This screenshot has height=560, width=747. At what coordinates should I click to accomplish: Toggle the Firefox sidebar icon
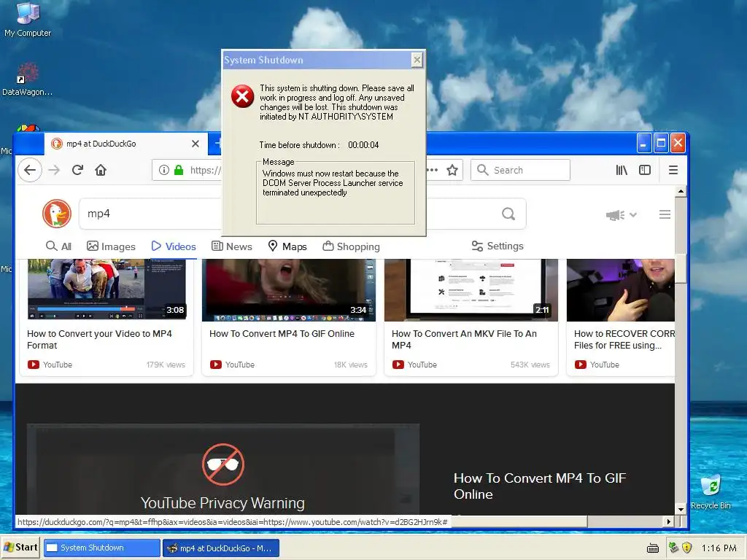[645, 170]
